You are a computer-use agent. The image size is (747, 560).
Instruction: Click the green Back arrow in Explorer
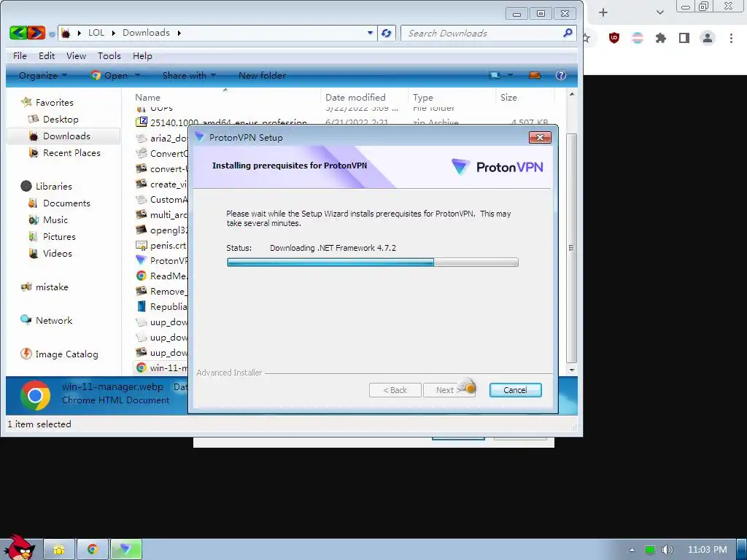pos(18,32)
